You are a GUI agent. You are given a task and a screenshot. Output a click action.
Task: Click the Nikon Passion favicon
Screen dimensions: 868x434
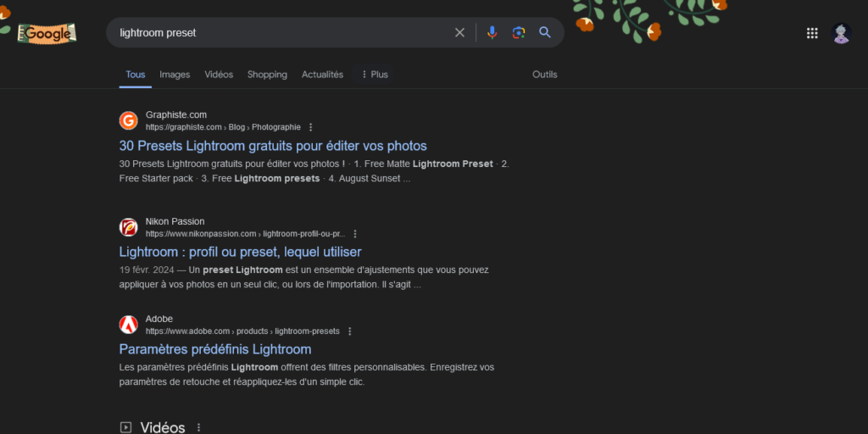tap(129, 227)
